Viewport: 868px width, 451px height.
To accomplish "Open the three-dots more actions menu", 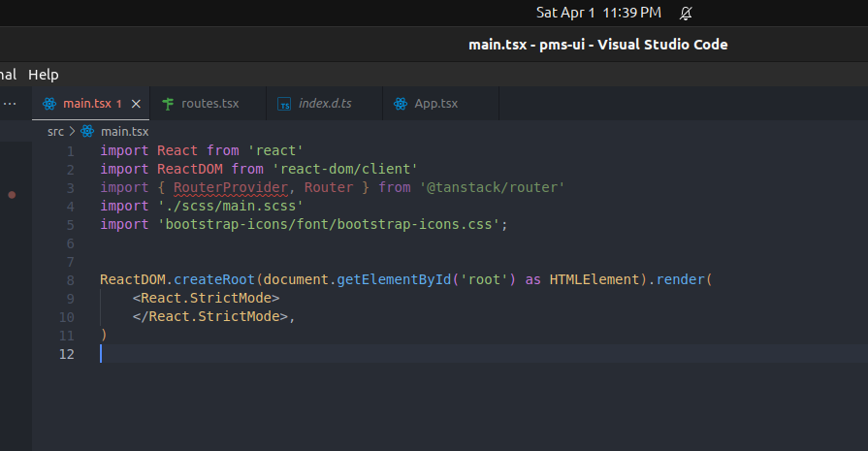I will 10,104.
